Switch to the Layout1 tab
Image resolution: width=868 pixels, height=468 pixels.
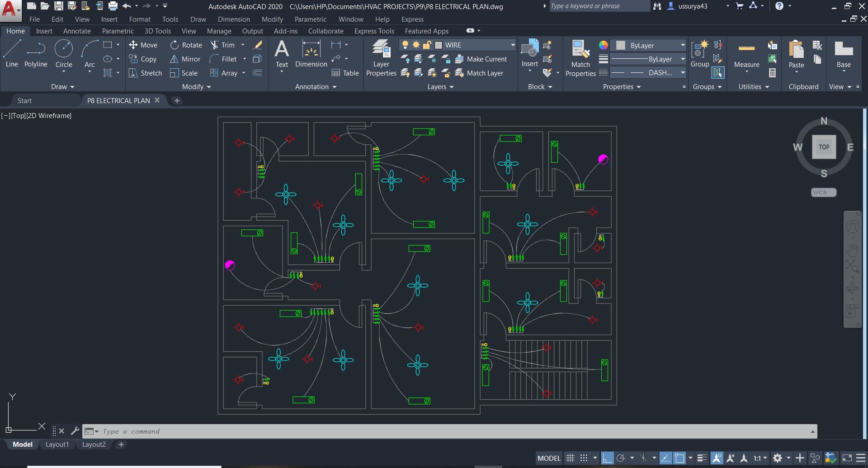point(57,444)
